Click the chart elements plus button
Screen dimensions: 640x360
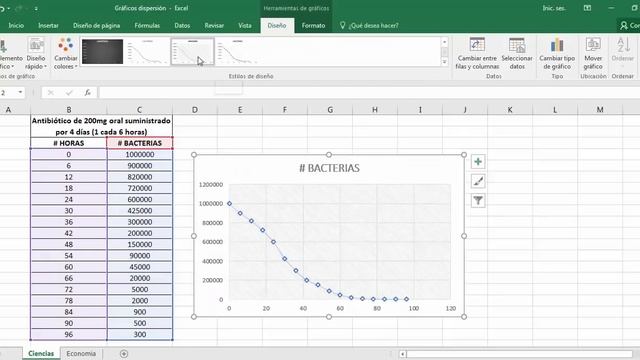point(478,162)
